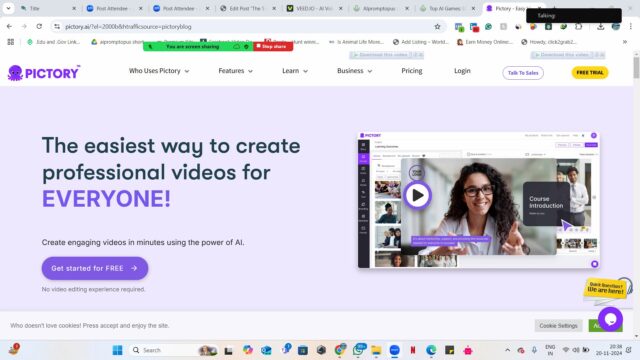
Task: Click the 'We are here!' quick question badge
Action: pos(606,288)
